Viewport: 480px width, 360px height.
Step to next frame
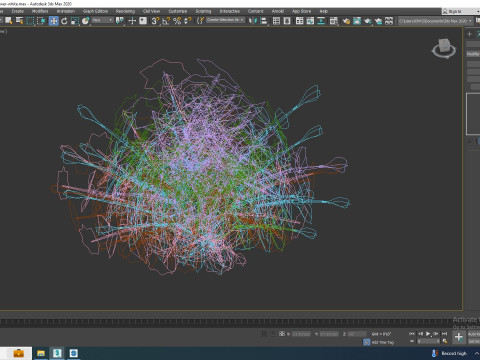pyautogui.click(x=436, y=334)
